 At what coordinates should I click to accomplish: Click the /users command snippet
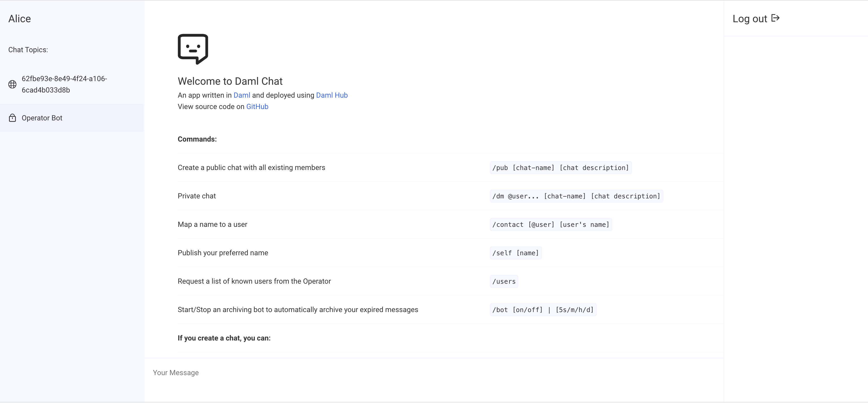(x=503, y=281)
